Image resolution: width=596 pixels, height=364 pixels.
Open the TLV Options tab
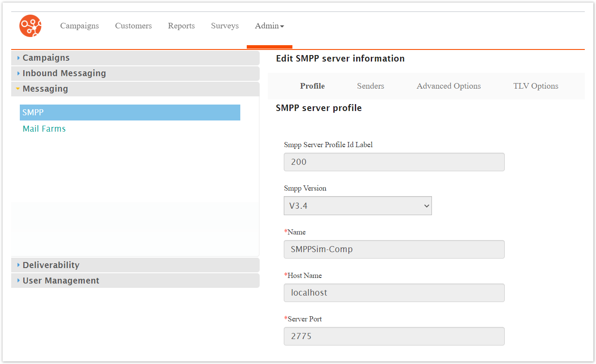click(535, 86)
